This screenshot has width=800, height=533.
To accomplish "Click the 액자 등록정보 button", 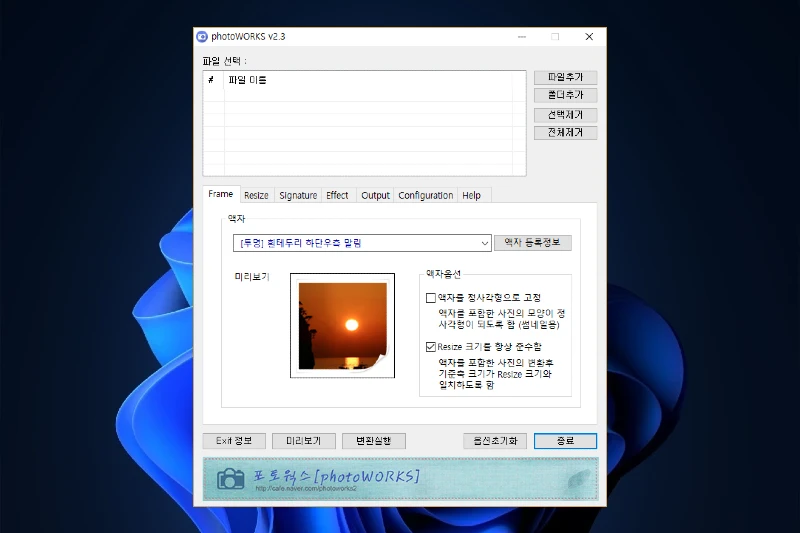I will [532, 243].
